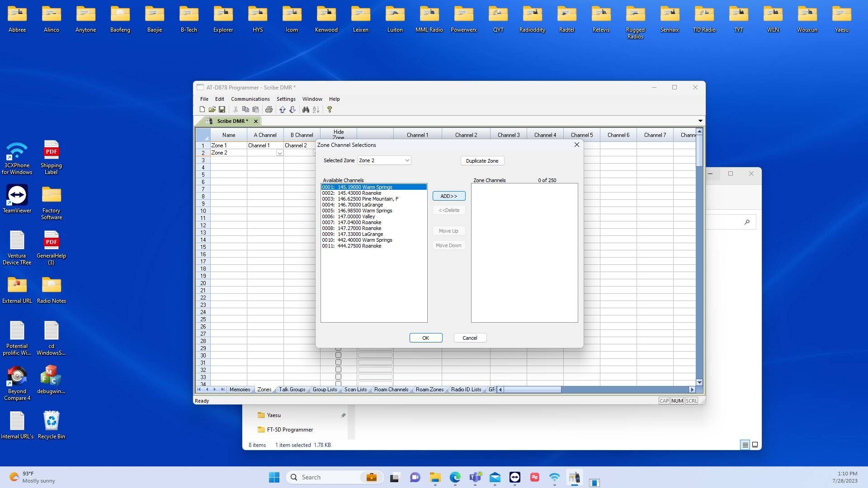Click the Zone 1 name cell
The width and height of the screenshot is (868, 488).
pyautogui.click(x=229, y=145)
